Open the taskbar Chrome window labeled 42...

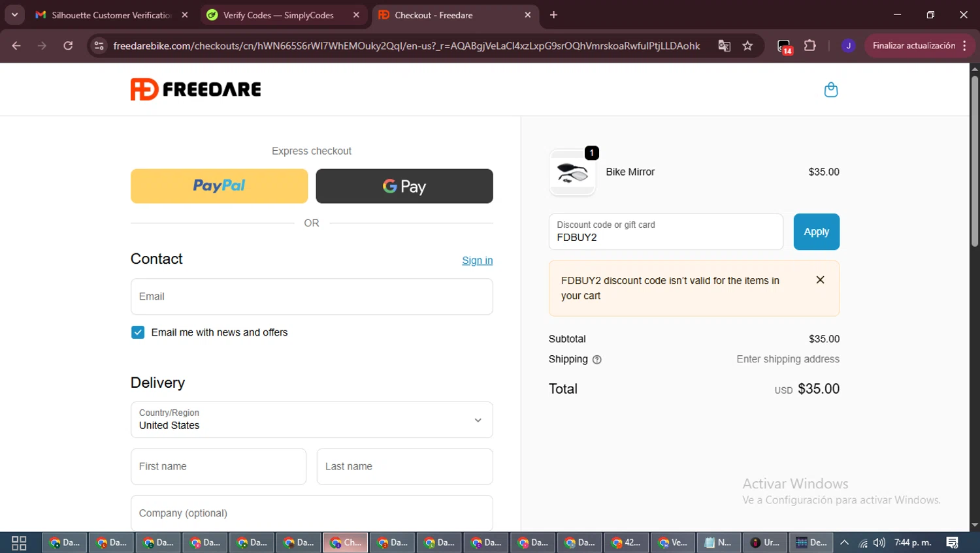click(625, 543)
